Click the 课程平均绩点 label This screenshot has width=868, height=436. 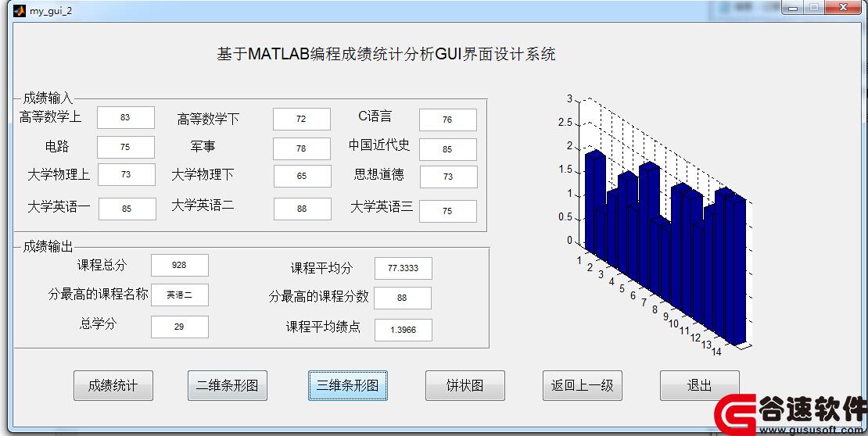(323, 327)
